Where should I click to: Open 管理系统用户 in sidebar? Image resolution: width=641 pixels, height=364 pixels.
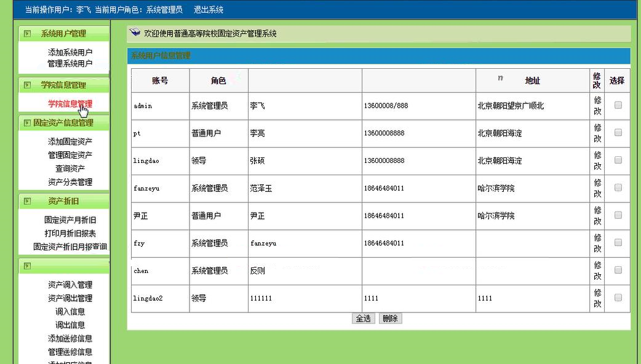pos(70,63)
